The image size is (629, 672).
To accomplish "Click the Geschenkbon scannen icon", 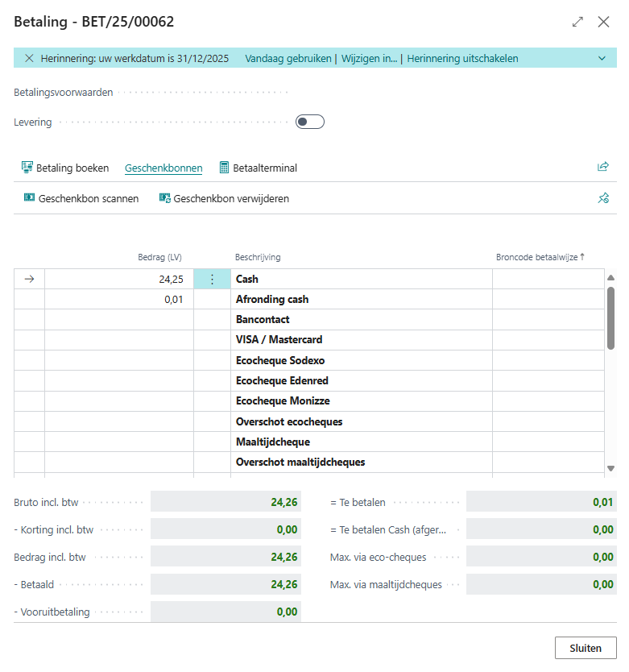I will [x=29, y=198].
